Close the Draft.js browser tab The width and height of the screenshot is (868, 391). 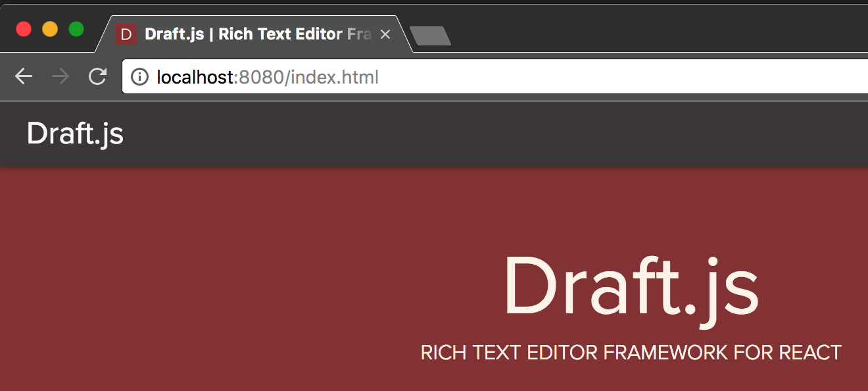click(x=385, y=34)
